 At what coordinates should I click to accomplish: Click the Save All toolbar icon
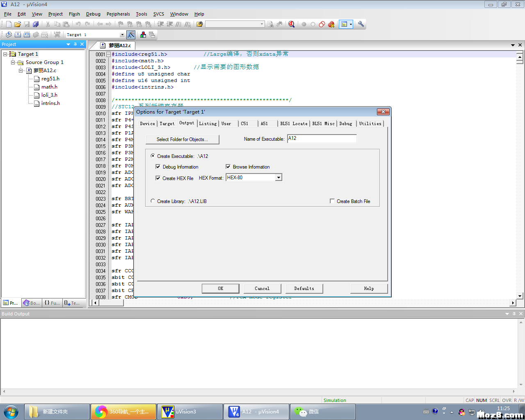36,24
